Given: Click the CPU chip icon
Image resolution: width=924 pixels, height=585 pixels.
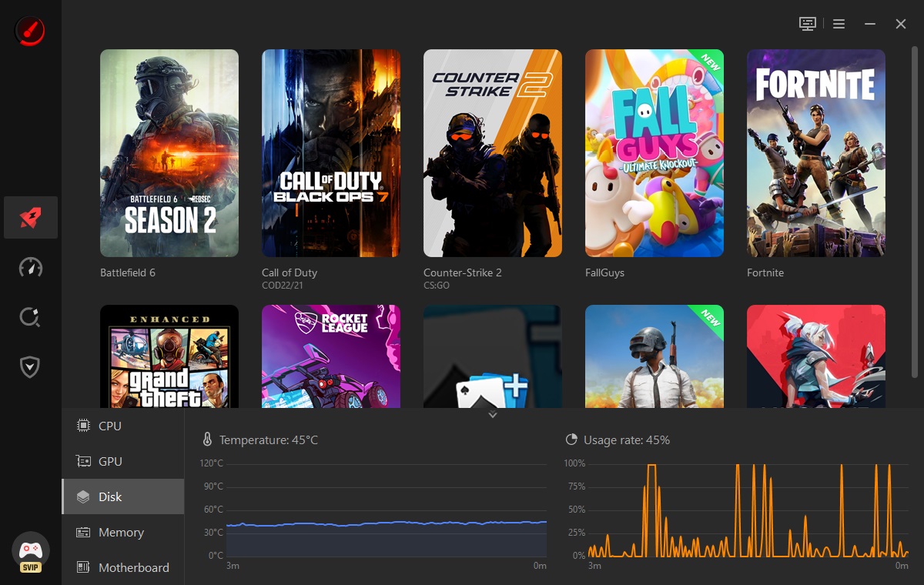Looking at the screenshot, I should tap(84, 426).
